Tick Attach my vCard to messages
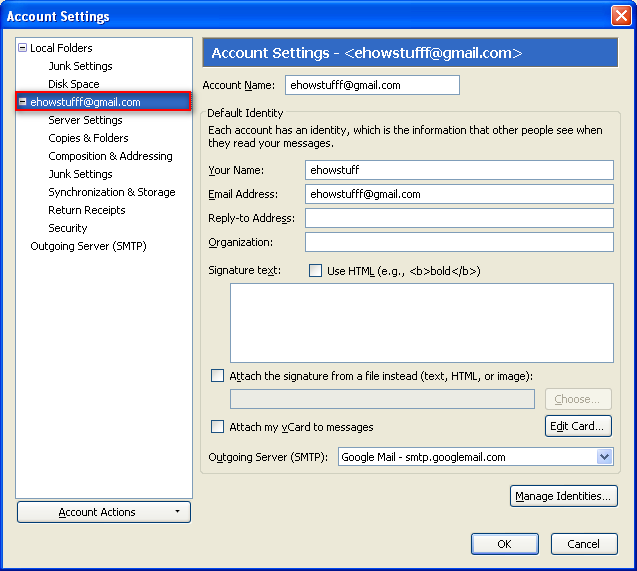 (x=217, y=426)
